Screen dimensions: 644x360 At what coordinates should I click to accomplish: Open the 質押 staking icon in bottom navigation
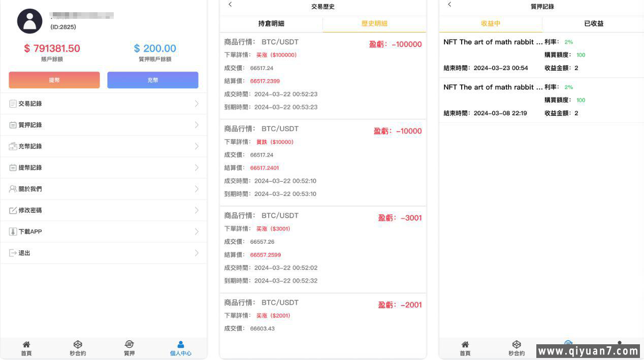point(130,344)
